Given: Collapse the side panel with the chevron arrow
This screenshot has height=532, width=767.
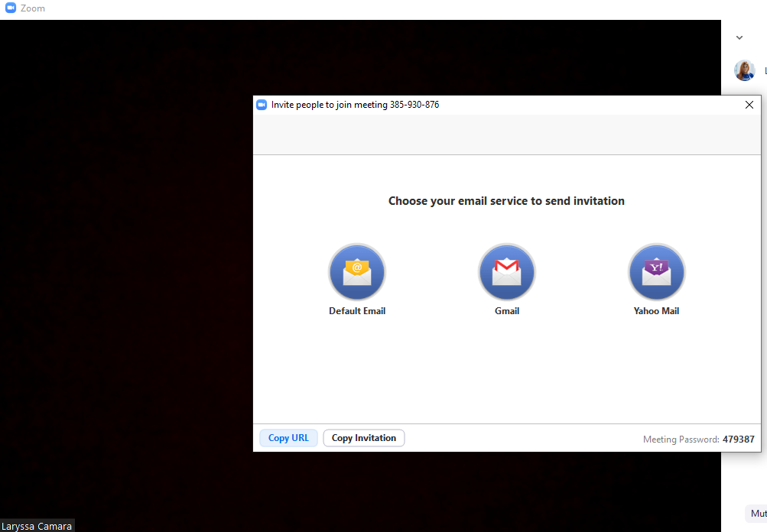Looking at the screenshot, I should 739,37.
